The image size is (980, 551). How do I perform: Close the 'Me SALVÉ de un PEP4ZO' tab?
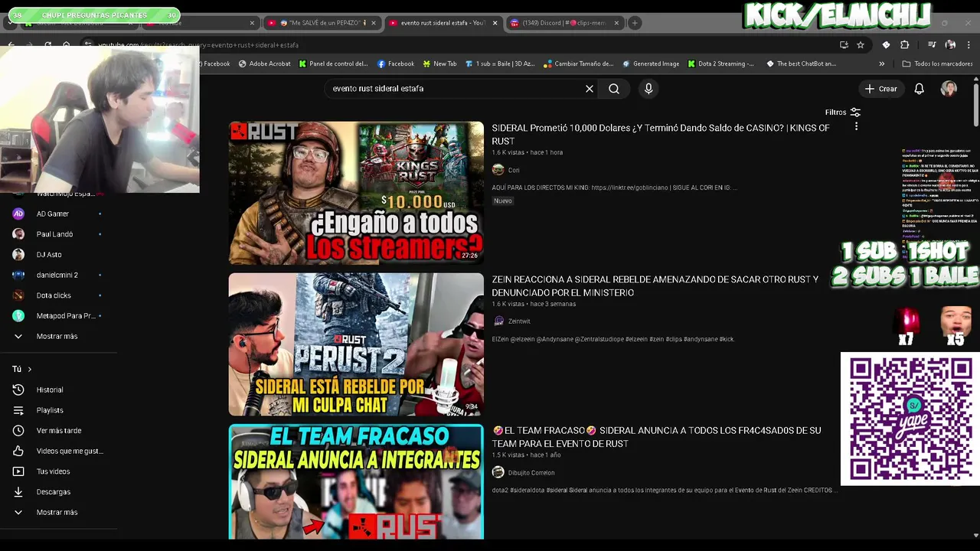click(374, 23)
